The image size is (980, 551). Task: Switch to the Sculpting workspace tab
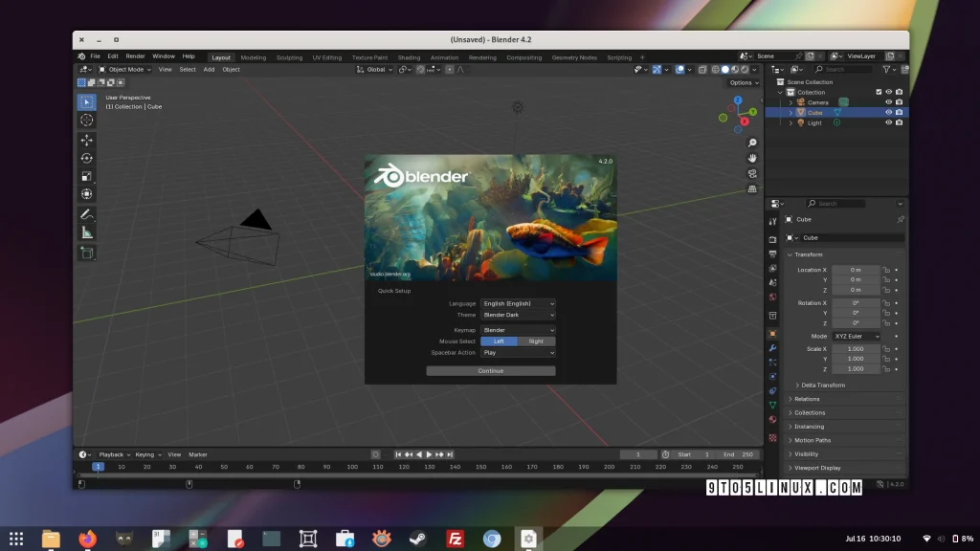click(x=289, y=57)
